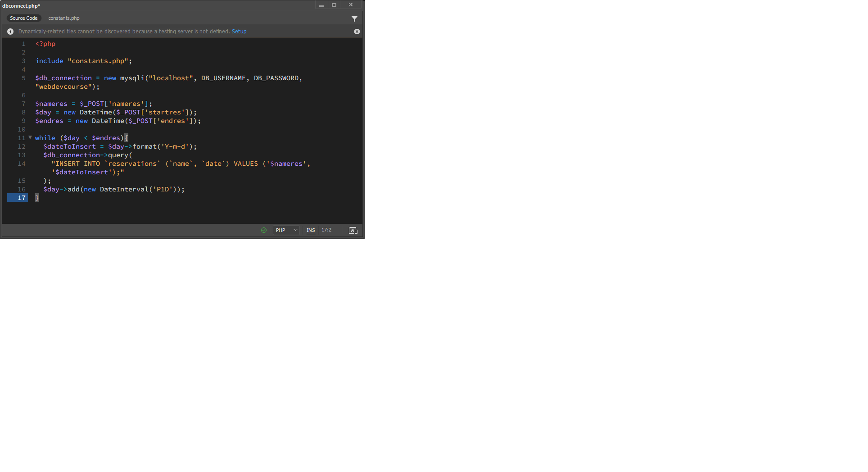The width and height of the screenshot is (868, 472).
Task: Click $nameres variable on line 7
Action: tap(51, 104)
